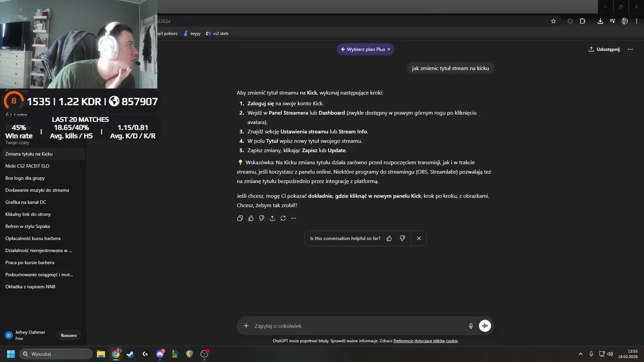Screen dimensions: 644x362
Task: Open more actions dots under response
Action: click(x=294, y=218)
